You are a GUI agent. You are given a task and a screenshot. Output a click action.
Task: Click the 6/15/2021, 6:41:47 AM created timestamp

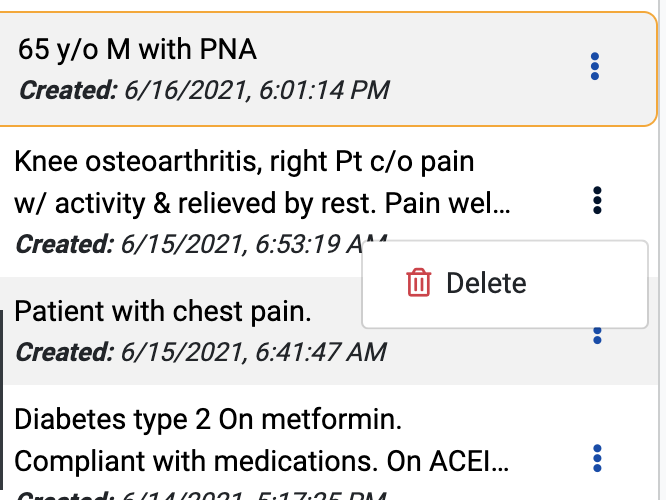click(253, 352)
